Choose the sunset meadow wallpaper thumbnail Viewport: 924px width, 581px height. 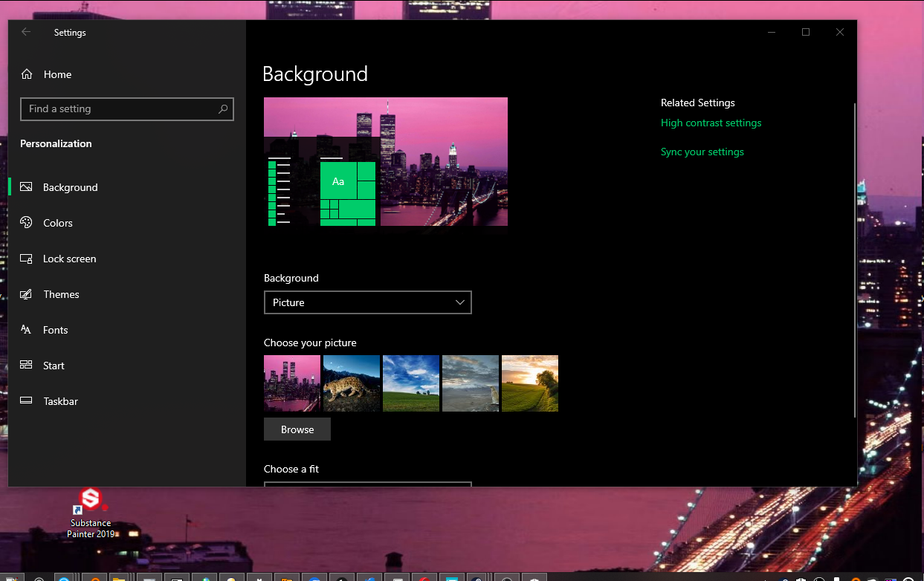pos(530,383)
